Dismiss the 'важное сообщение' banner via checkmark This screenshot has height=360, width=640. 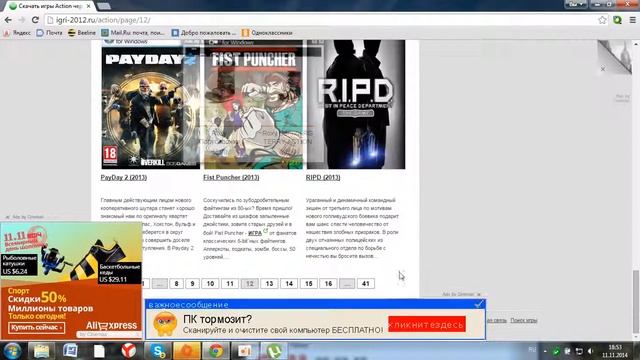(x=479, y=304)
